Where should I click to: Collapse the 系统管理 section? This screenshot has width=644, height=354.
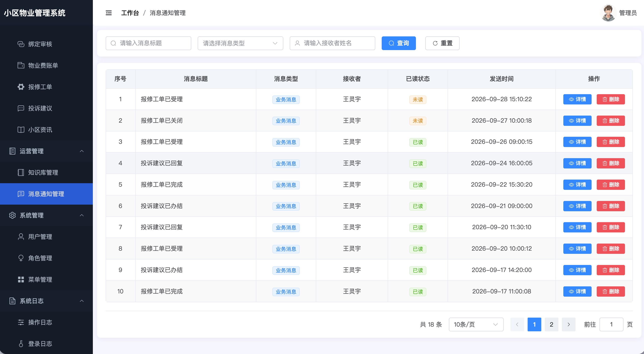[x=46, y=215]
